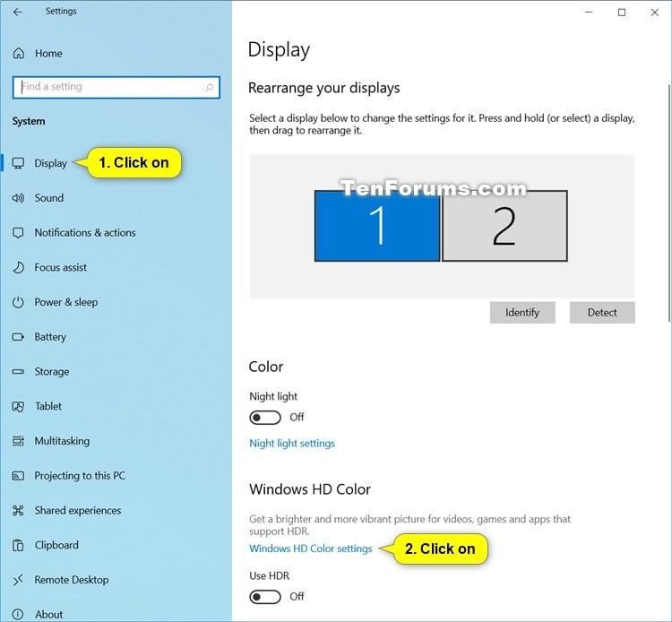Go to Projecting to this PC
The height and width of the screenshot is (622, 672).
[x=80, y=476]
